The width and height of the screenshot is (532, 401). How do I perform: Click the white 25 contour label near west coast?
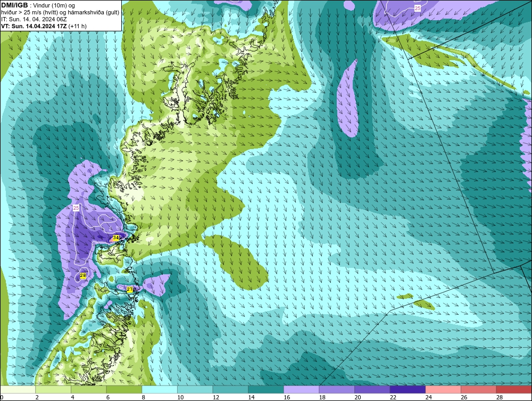point(76,208)
